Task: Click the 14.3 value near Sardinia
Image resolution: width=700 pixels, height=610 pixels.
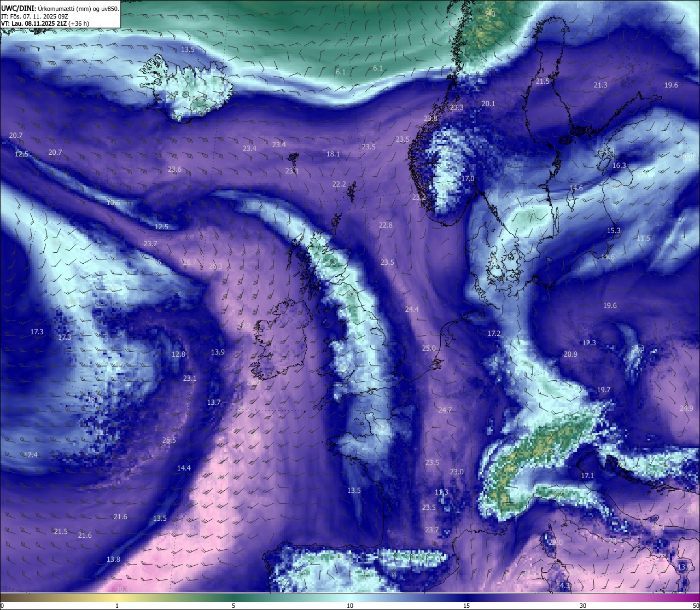Action: pos(563,586)
